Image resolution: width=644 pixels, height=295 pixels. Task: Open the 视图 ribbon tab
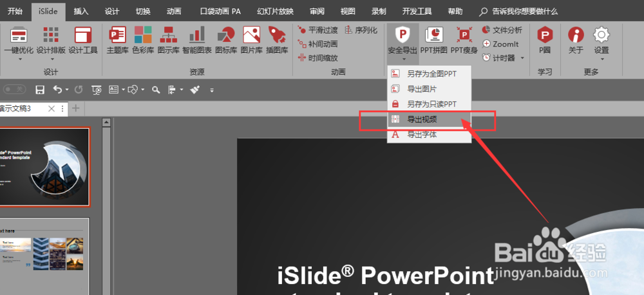click(x=348, y=11)
